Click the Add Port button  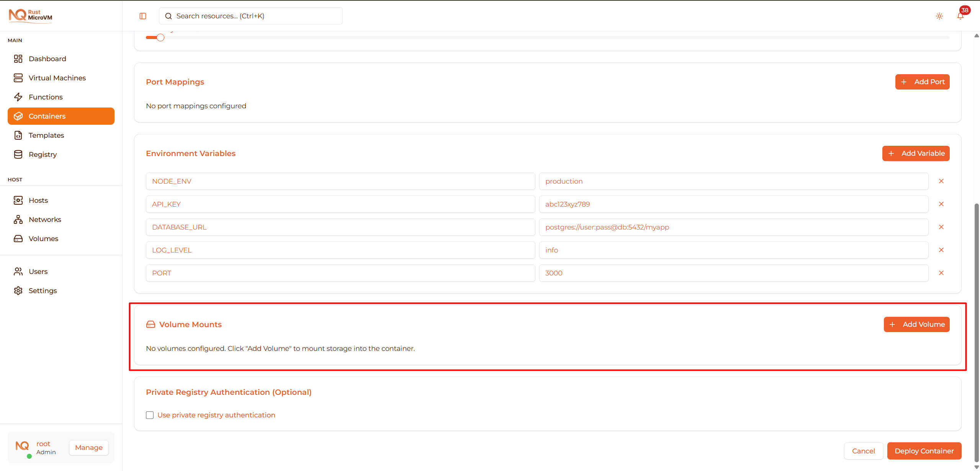point(922,82)
